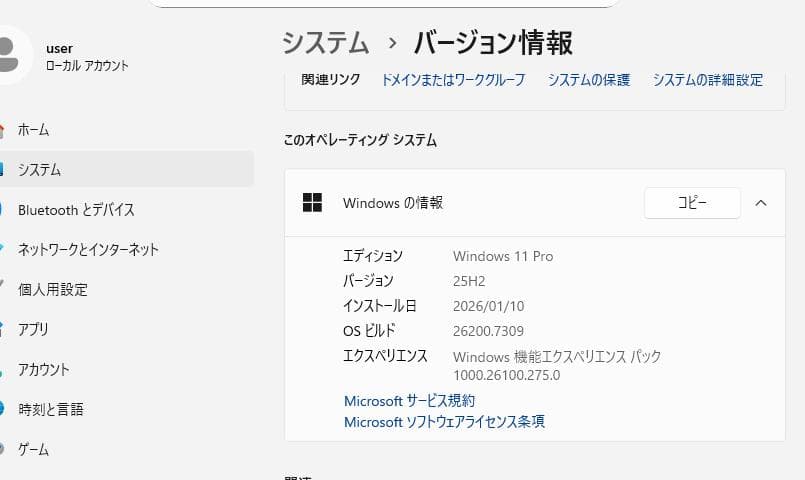The height and width of the screenshot is (480, 805).
Task: Click このオペレーティング システム section heading
Action: pos(360,140)
